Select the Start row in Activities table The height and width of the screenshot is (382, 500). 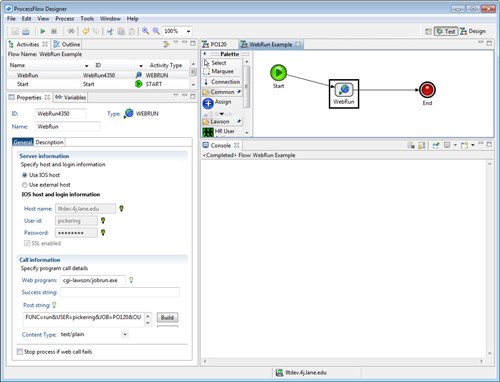click(98, 84)
